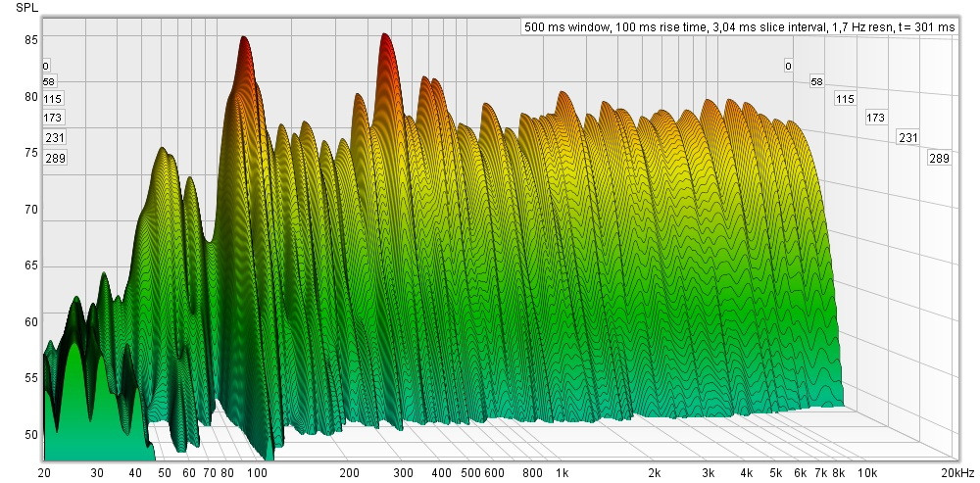
Task: Click the waterfall settings caption text
Action: [739, 27]
